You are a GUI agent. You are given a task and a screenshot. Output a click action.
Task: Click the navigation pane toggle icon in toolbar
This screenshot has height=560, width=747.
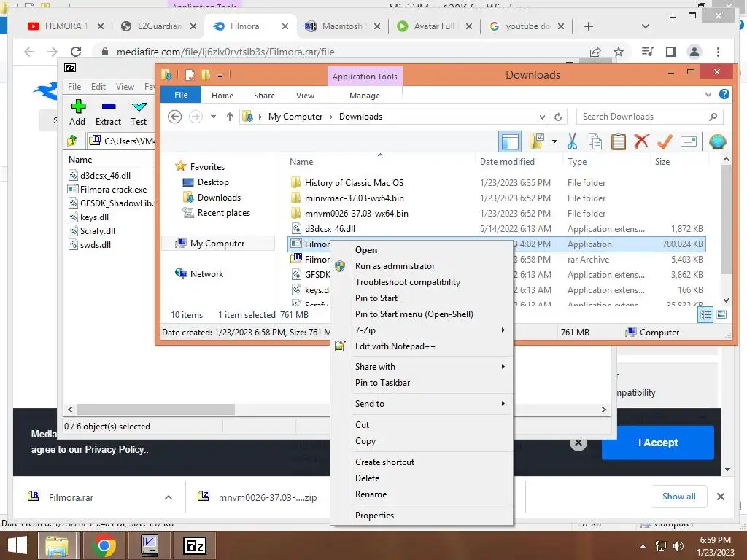(510, 142)
